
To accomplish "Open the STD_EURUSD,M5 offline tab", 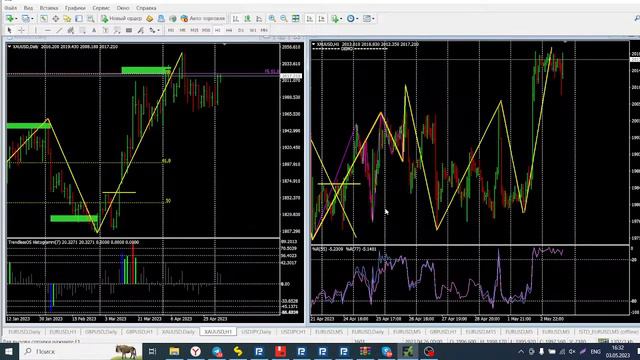I will pyautogui.click(x=608, y=332).
